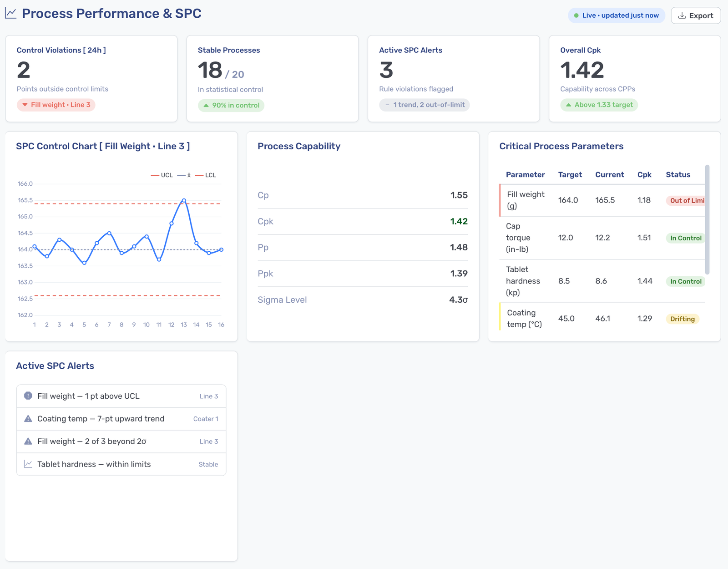
Task: Click the warning triangle for Coating temp alert
Action: [28, 419]
